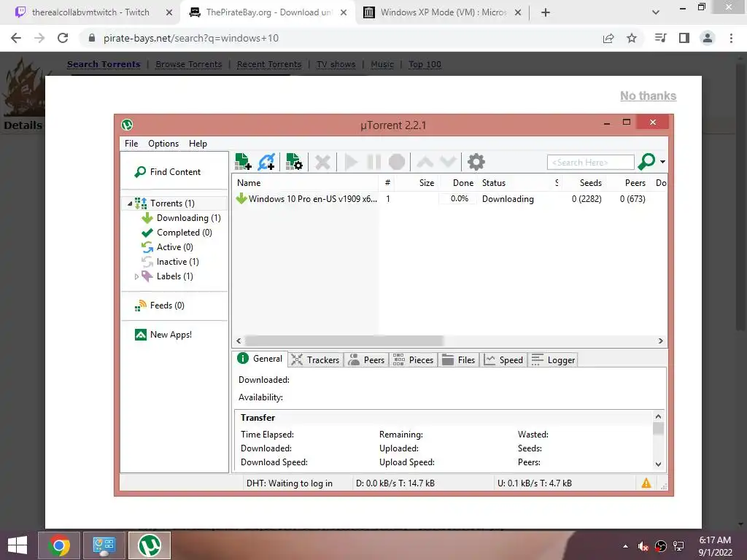Click the Stop torrent icon

click(x=396, y=163)
